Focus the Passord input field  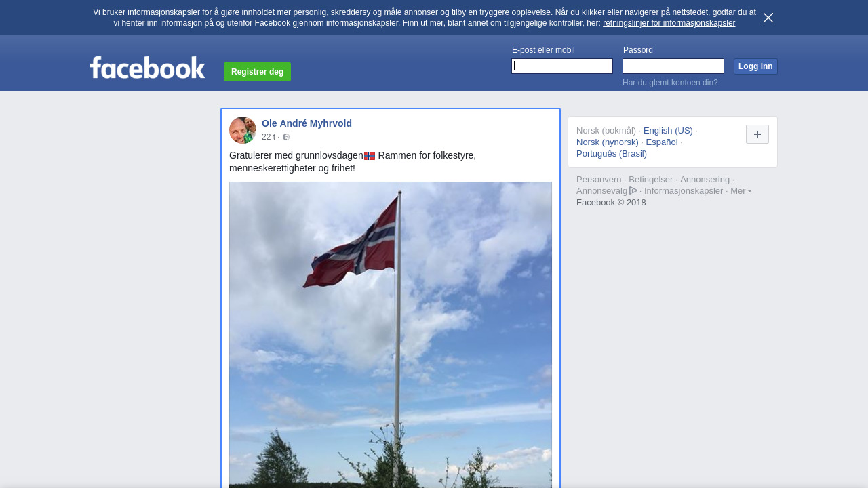click(x=673, y=66)
